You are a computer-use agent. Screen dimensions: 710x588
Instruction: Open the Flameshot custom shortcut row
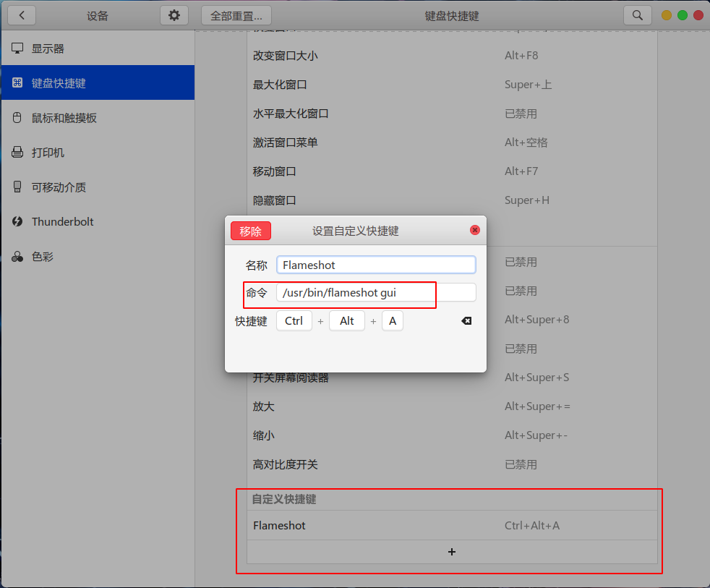pos(452,526)
